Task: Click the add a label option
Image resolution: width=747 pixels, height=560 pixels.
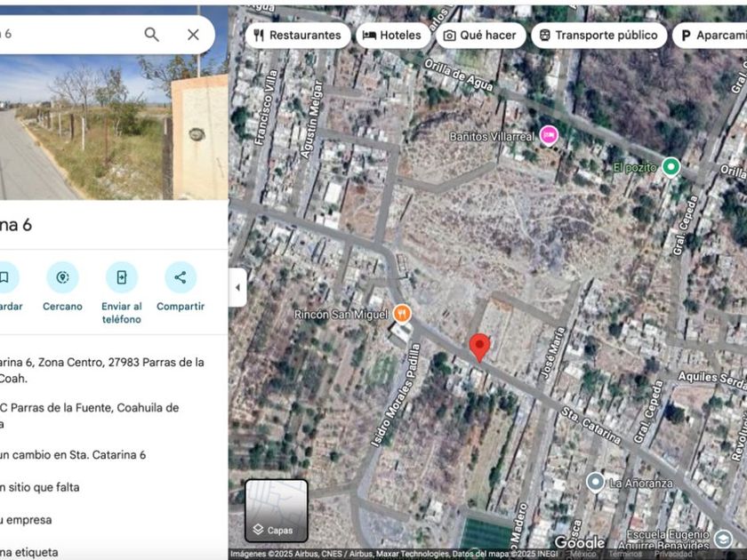Action: [x=29, y=552]
